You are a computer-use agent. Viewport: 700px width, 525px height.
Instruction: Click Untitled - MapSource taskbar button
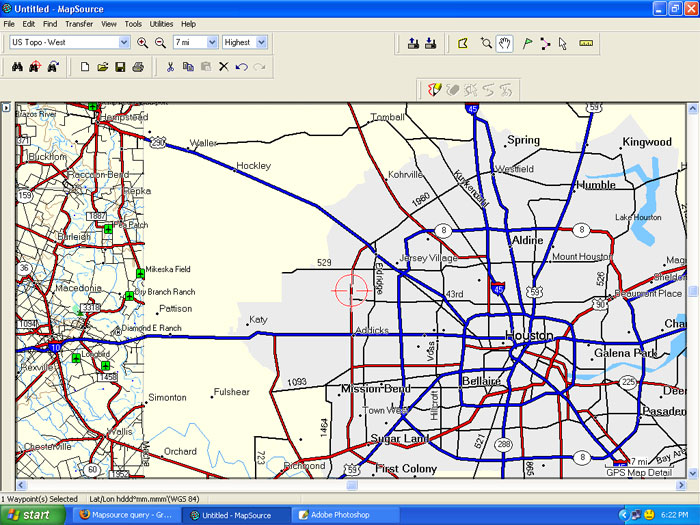coord(236,515)
